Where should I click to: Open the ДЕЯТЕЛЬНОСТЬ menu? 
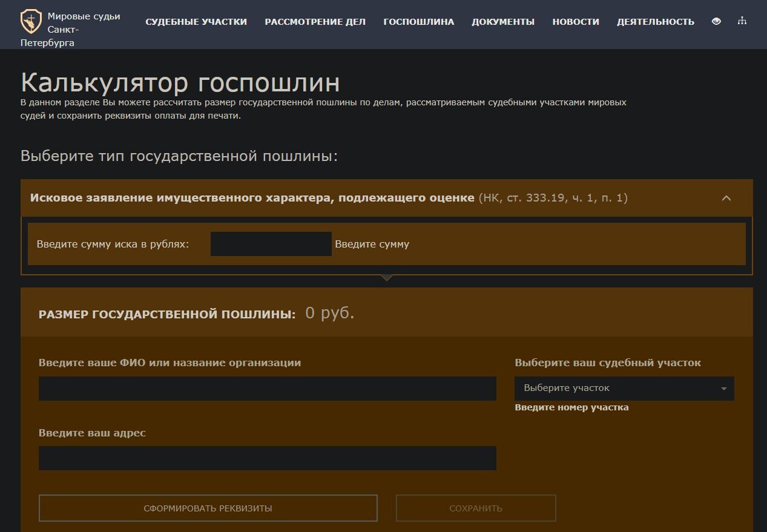(656, 22)
